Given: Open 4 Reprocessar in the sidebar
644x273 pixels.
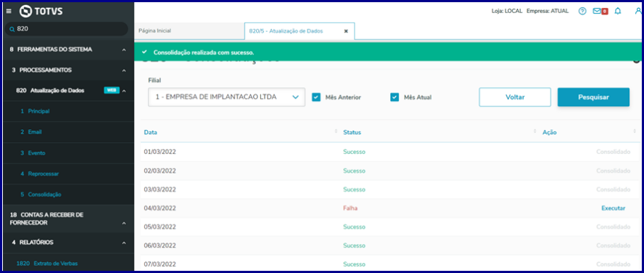Looking at the screenshot, I should (39, 174).
